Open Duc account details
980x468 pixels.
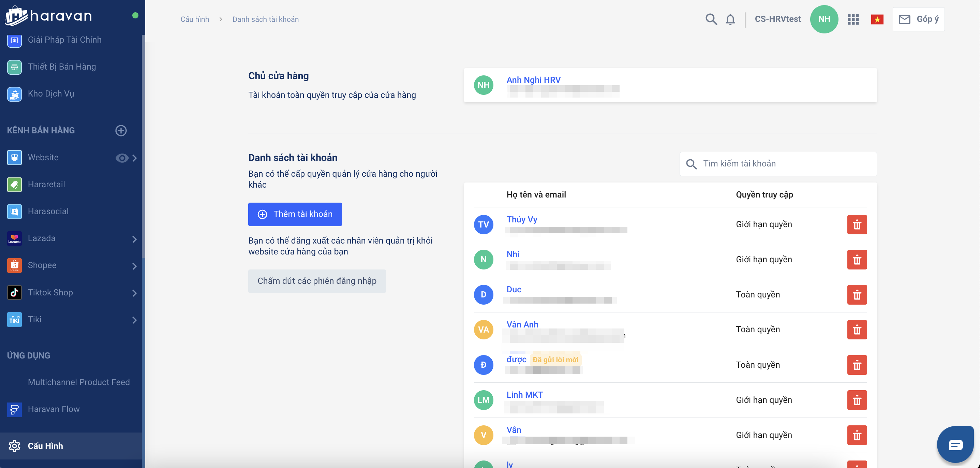pos(514,289)
